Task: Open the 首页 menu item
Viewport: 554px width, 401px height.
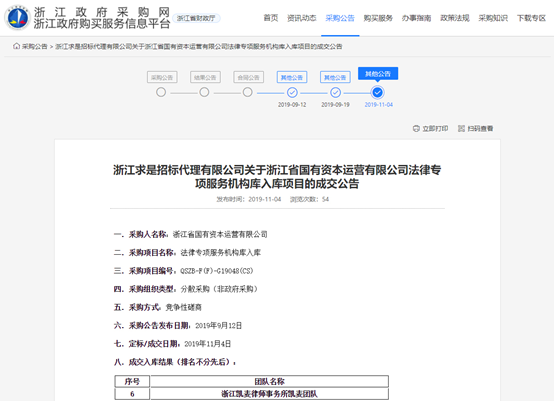Action: point(271,18)
